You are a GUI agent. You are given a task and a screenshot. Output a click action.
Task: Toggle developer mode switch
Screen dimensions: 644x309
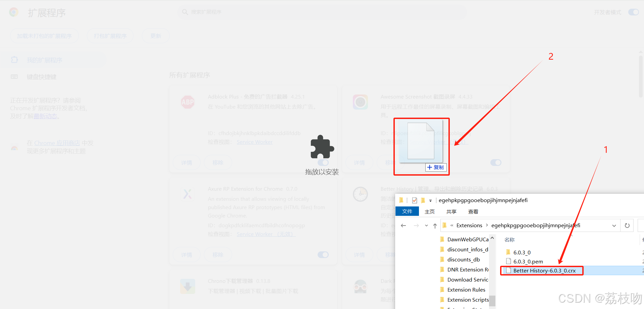(634, 12)
